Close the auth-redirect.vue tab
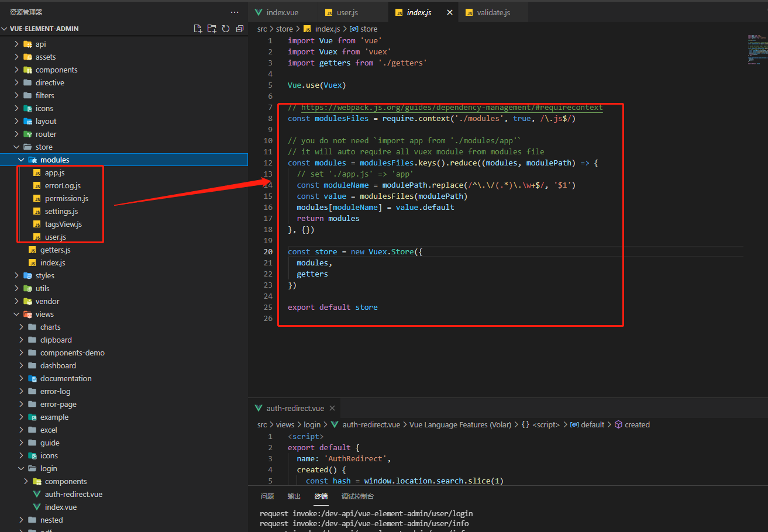768x532 pixels. pos(332,408)
